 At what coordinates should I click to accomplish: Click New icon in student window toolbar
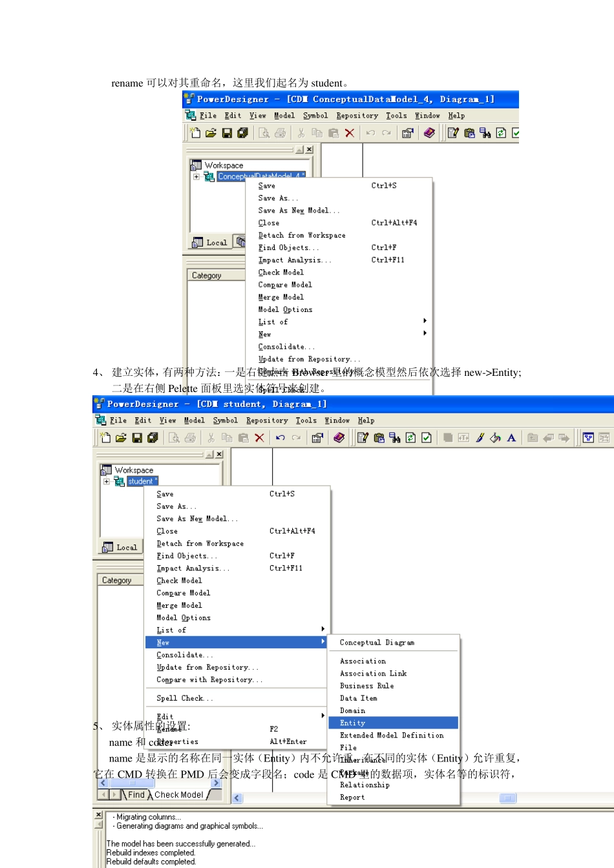tap(105, 438)
